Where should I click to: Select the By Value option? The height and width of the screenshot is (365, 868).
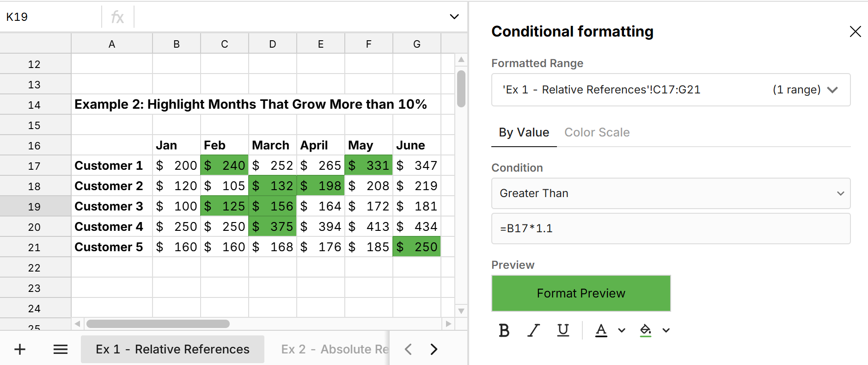[x=523, y=132]
